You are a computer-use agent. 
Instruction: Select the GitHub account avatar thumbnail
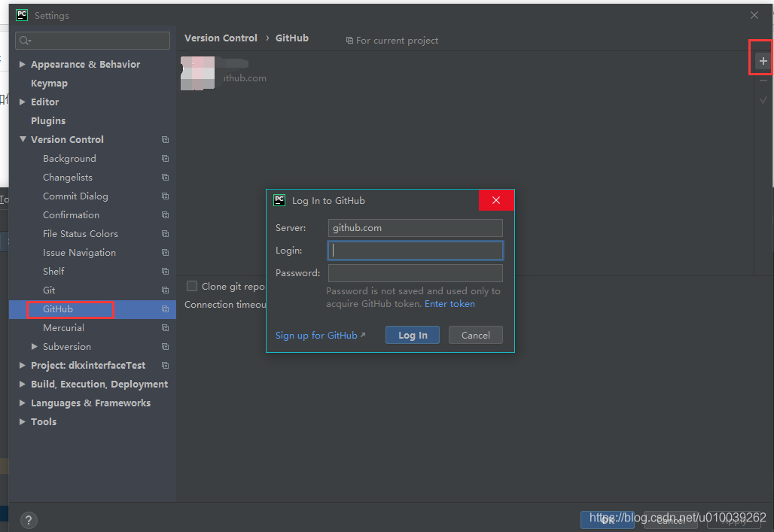[x=197, y=73]
